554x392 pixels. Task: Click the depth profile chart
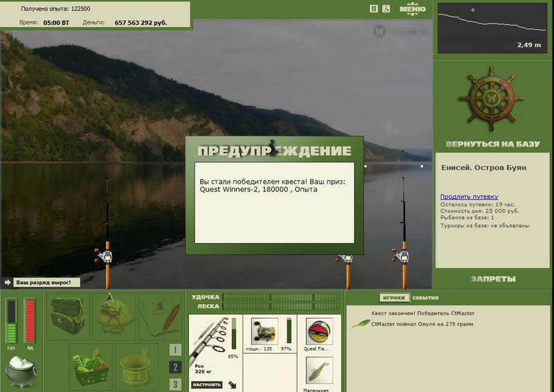[492, 28]
